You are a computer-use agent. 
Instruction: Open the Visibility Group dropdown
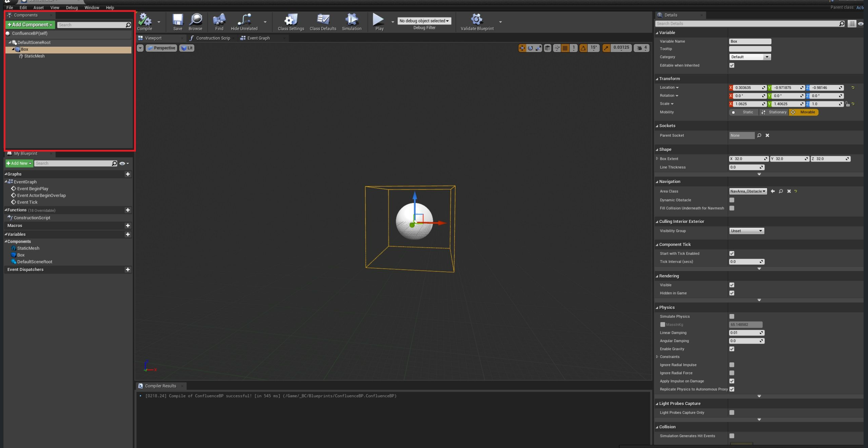(x=747, y=231)
